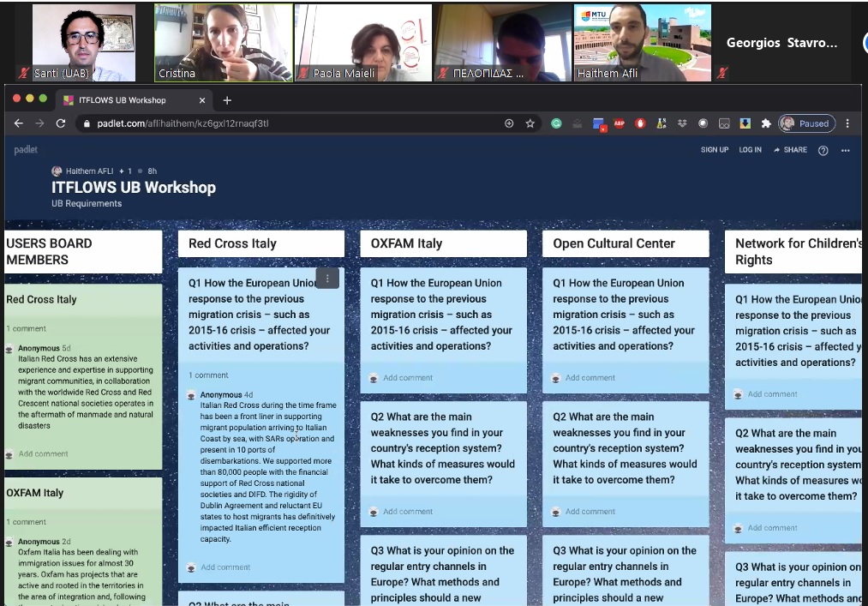
Task: Click the yellow minimize window button
Action: point(30,99)
